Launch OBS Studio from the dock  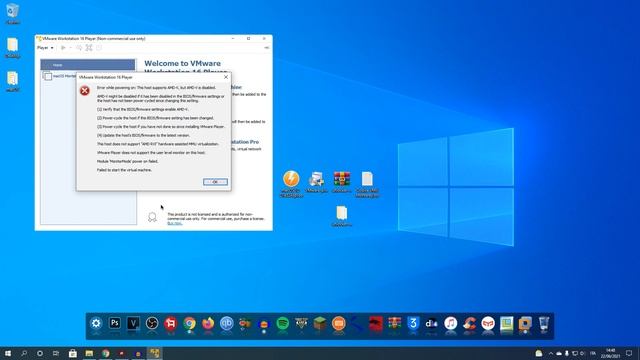tap(152, 323)
